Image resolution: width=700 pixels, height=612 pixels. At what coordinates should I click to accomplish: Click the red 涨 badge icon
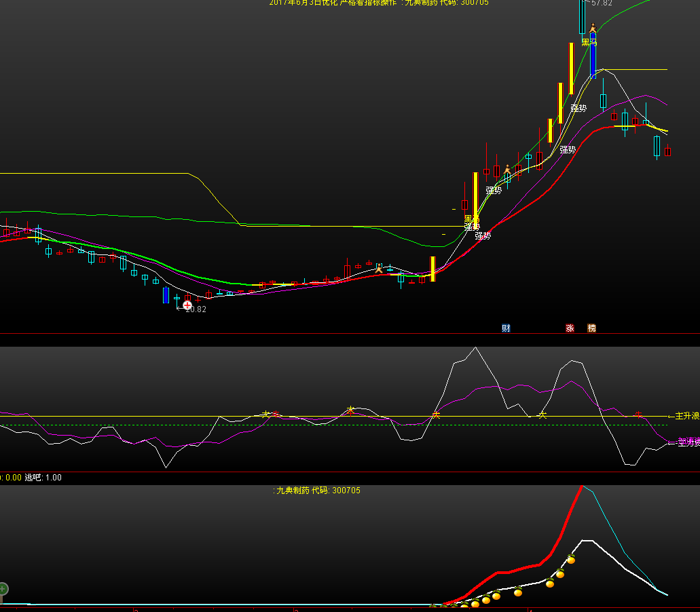[x=570, y=328]
